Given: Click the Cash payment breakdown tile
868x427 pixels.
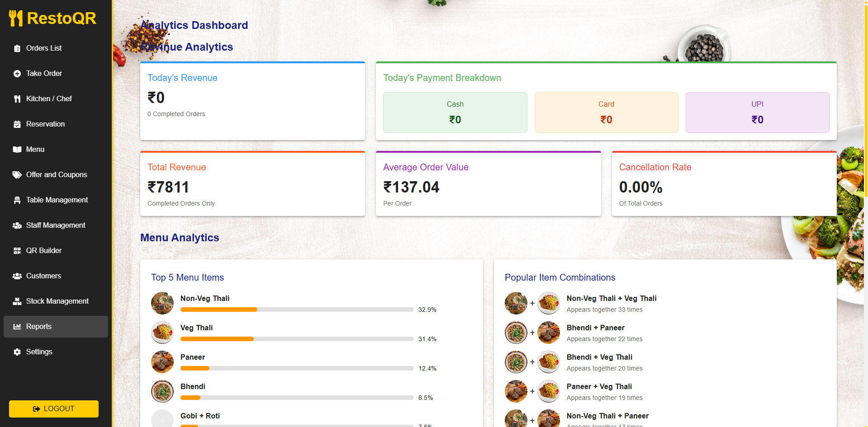Looking at the screenshot, I should pyautogui.click(x=455, y=113).
